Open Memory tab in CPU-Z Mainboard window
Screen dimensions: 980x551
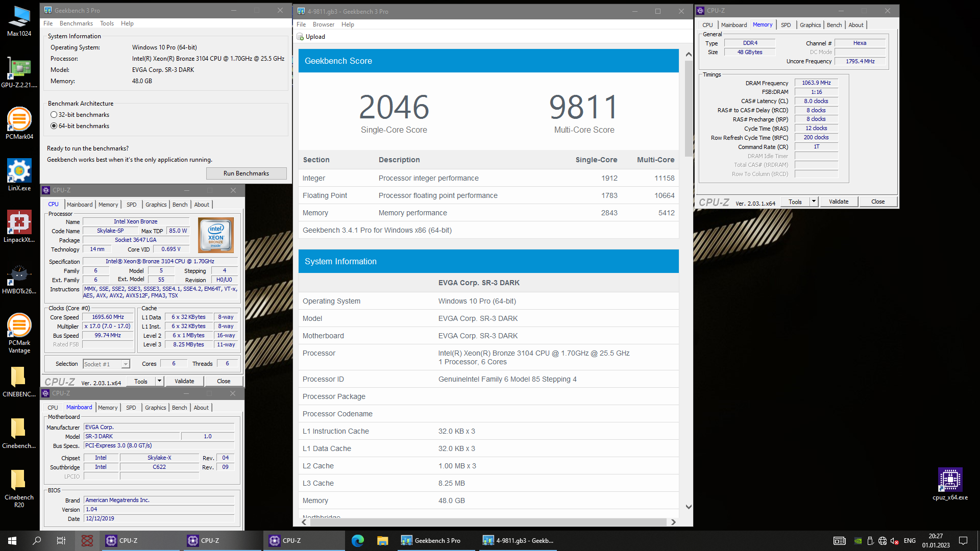(x=108, y=408)
